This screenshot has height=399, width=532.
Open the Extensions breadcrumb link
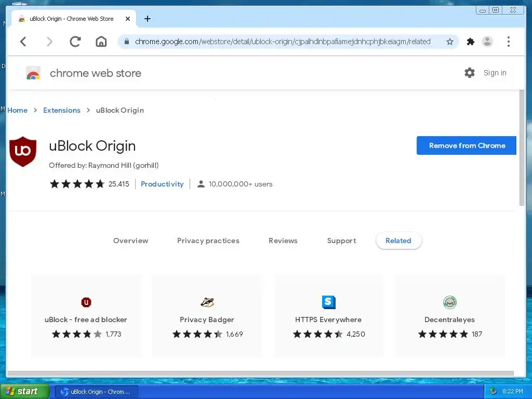pos(62,110)
